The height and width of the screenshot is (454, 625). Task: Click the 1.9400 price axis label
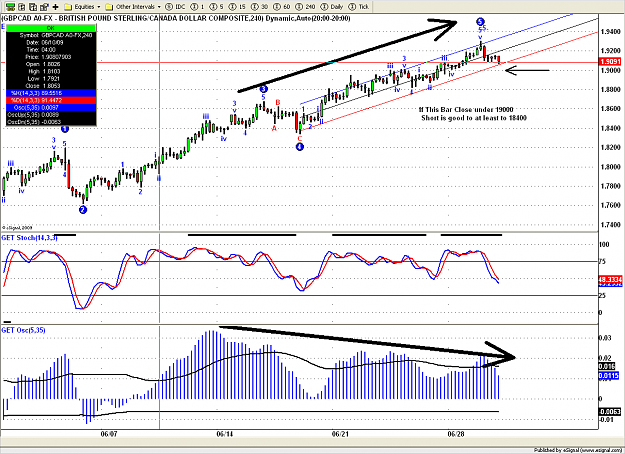click(x=610, y=31)
